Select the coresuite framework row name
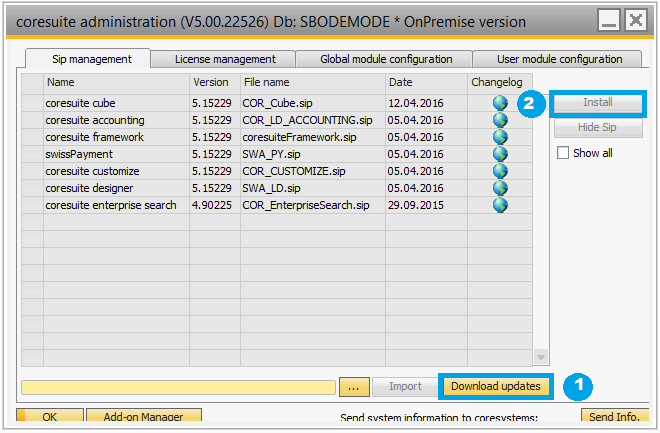 click(x=94, y=137)
